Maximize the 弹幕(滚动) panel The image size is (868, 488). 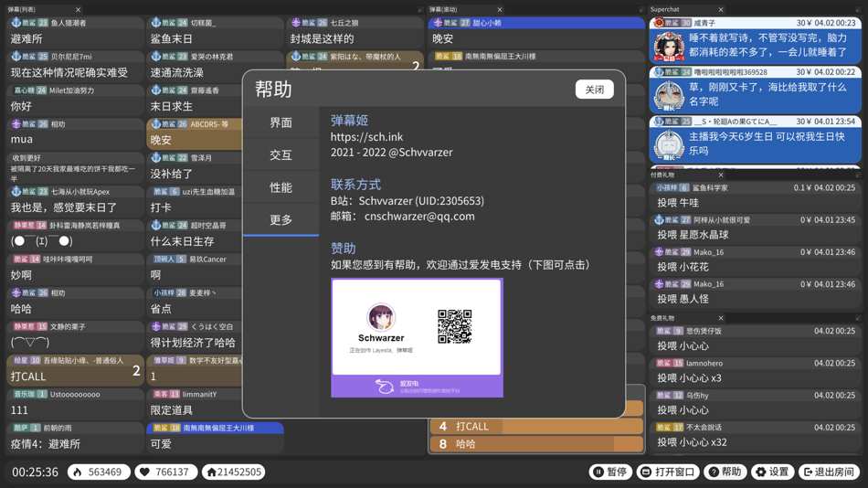[641, 9]
